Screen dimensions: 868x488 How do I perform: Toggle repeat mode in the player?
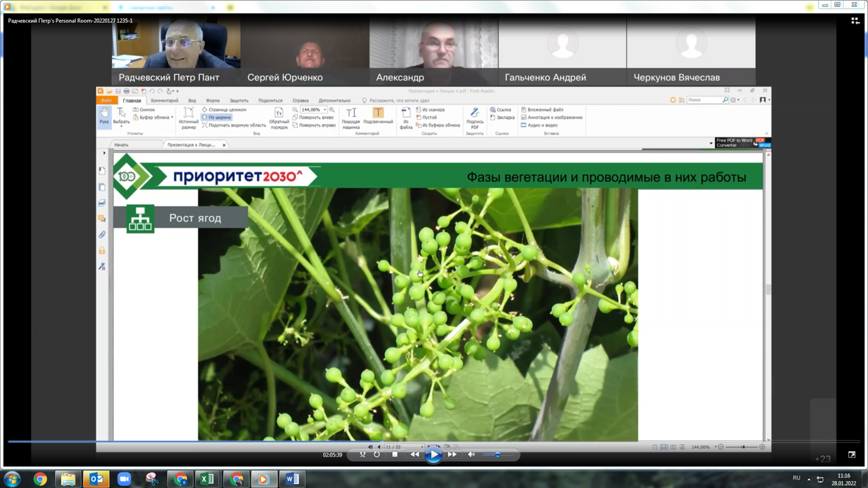pyautogui.click(x=377, y=455)
